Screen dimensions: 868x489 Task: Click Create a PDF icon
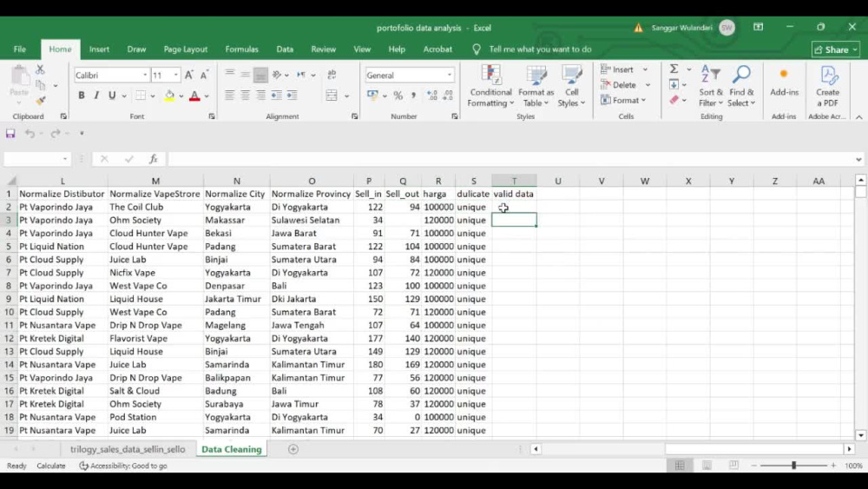827,86
